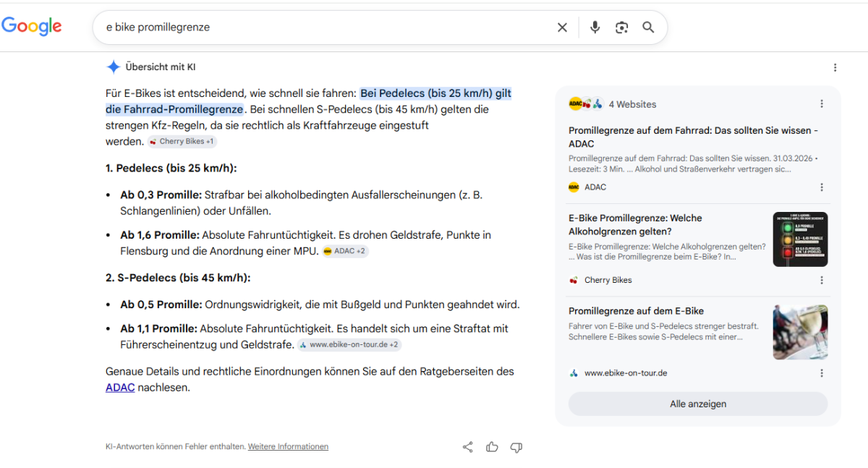Click 'Cherry Bikes' source name in sidebar
The image size is (868, 468).
pos(608,280)
